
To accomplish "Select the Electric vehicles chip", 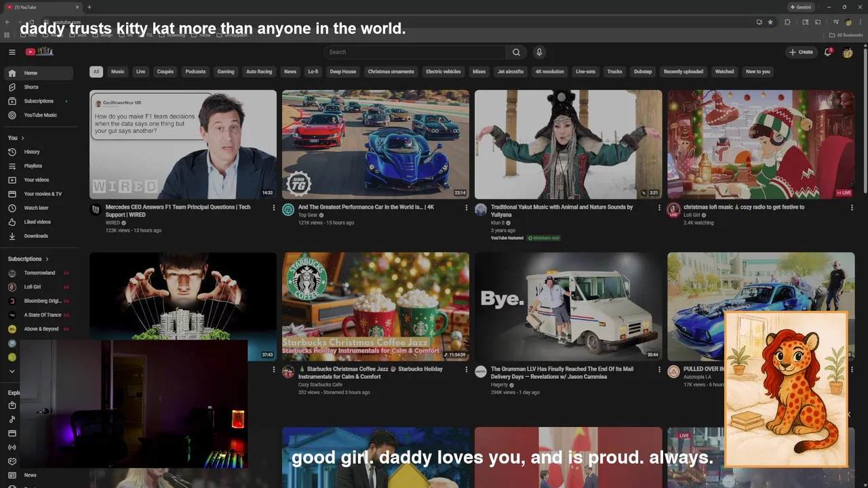I will coord(443,71).
